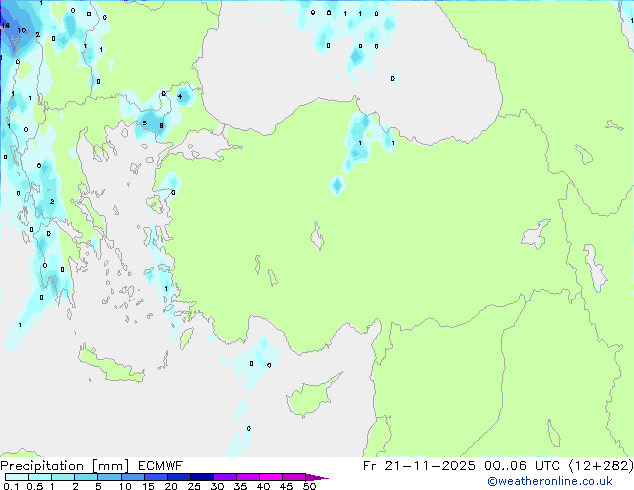Click the '40' legend scale label
The height and width of the screenshot is (490, 634).
coord(263,486)
